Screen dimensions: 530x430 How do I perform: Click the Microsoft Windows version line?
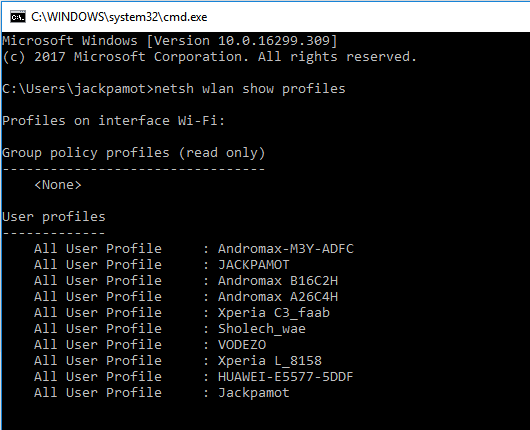(x=170, y=41)
